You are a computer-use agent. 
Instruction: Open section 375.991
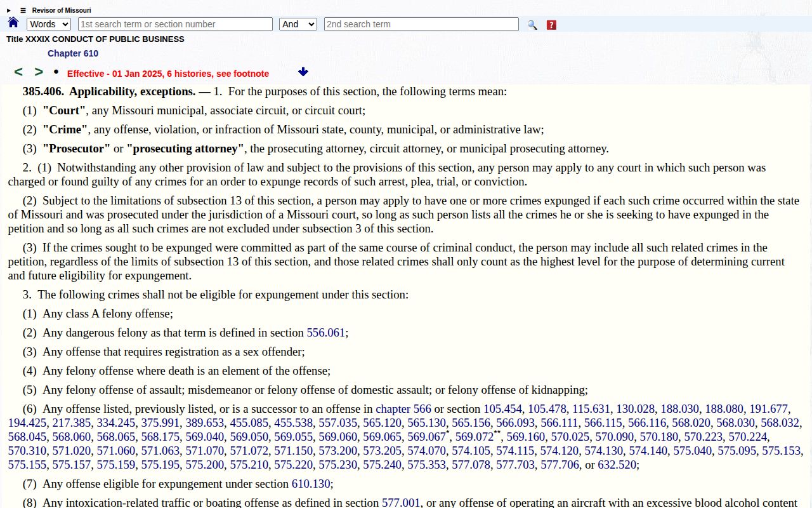click(x=160, y=423)
